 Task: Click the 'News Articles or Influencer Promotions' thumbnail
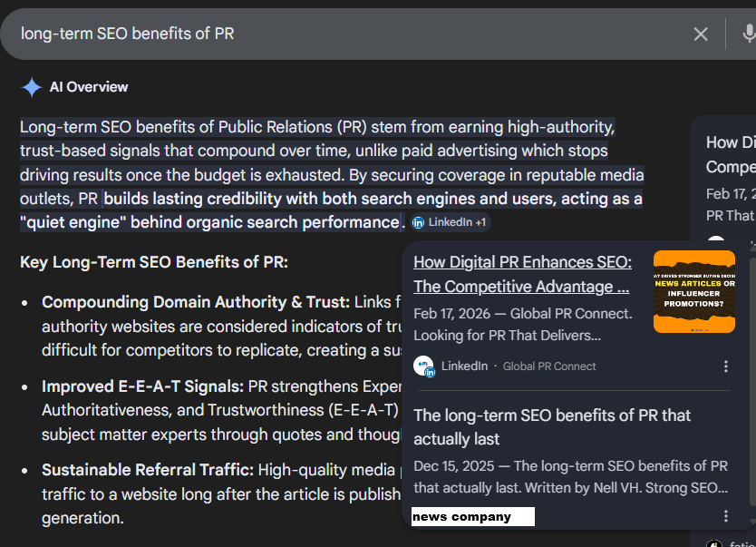coord(693,291)
